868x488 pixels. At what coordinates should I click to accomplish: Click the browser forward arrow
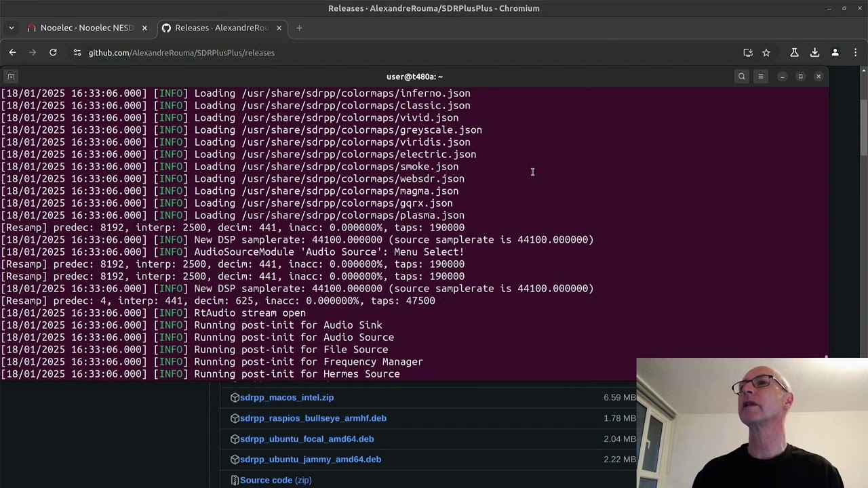click(33, 52)
